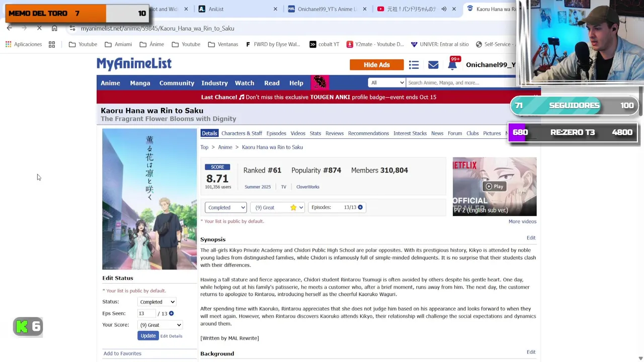Screen dimensions: 644x362
Task: Click the Summer 2025 season link
Action: [x=258, y=187]
